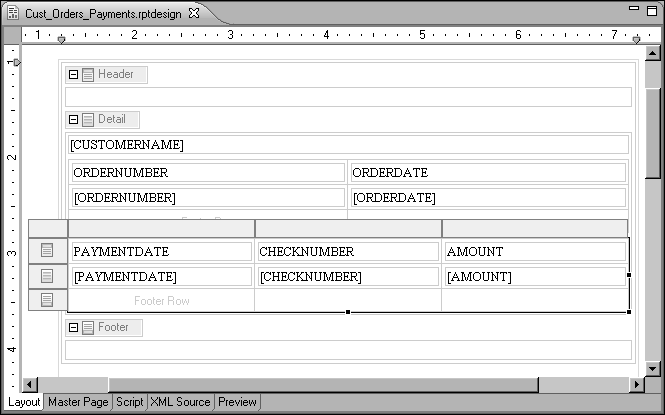Open the XML Source tab

180,402
